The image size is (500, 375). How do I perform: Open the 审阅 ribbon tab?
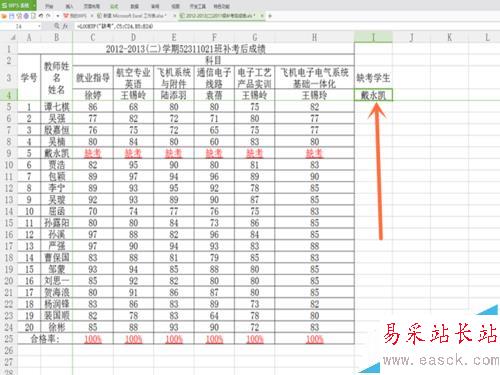click(155, 6)
